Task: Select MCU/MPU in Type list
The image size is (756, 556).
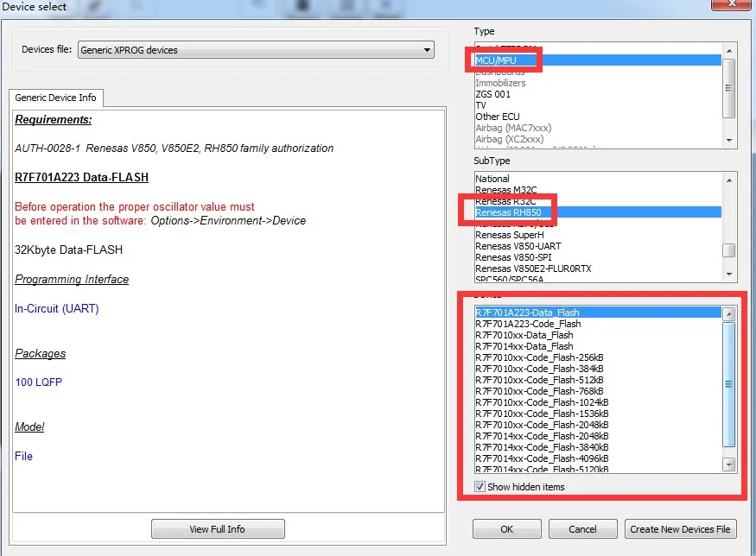Action: click(x=598, y=60)
